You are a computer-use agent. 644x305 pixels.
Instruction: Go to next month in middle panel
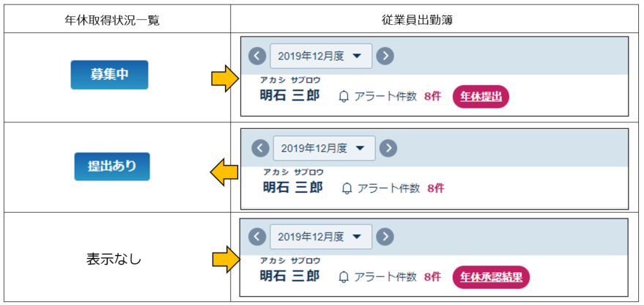click(x=388, y=148)
